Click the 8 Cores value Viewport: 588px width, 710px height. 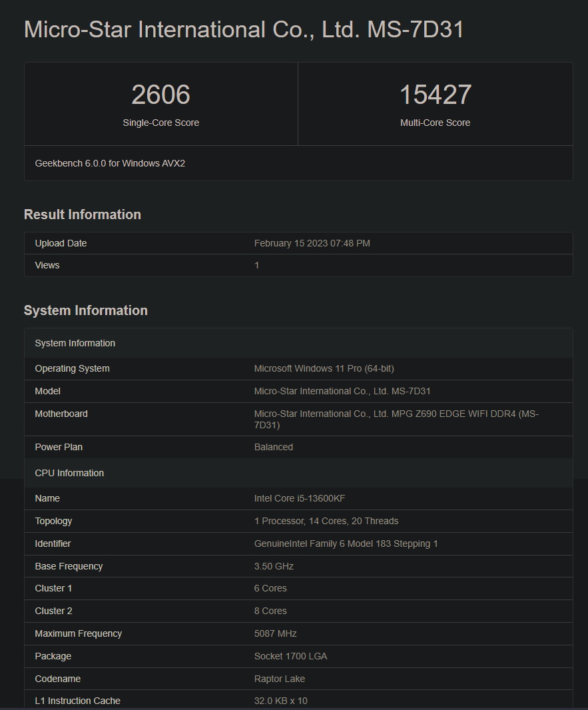pyautogui.click(x=270, y=611)
